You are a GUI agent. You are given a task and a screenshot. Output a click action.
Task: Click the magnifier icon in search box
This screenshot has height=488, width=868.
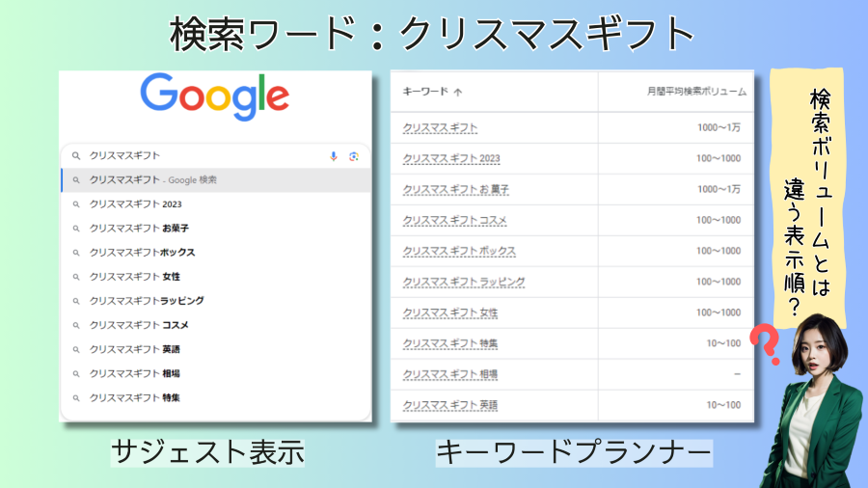click(x=76, y=156)
